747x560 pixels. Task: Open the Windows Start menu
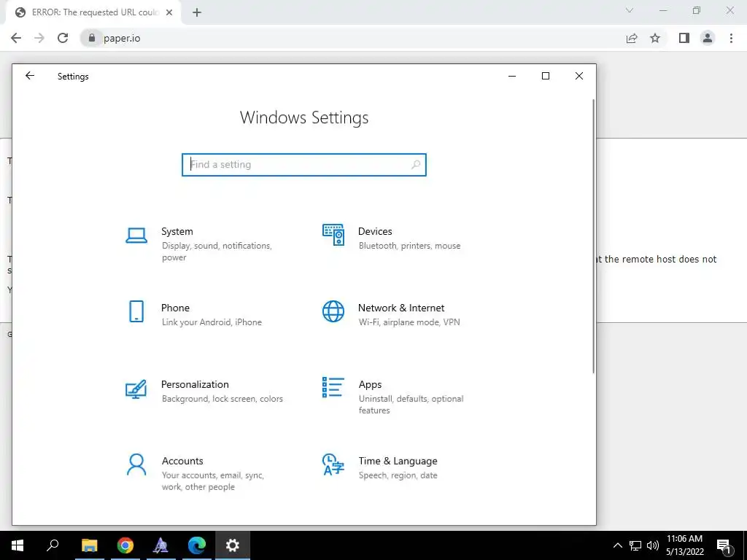pos(18,545)
